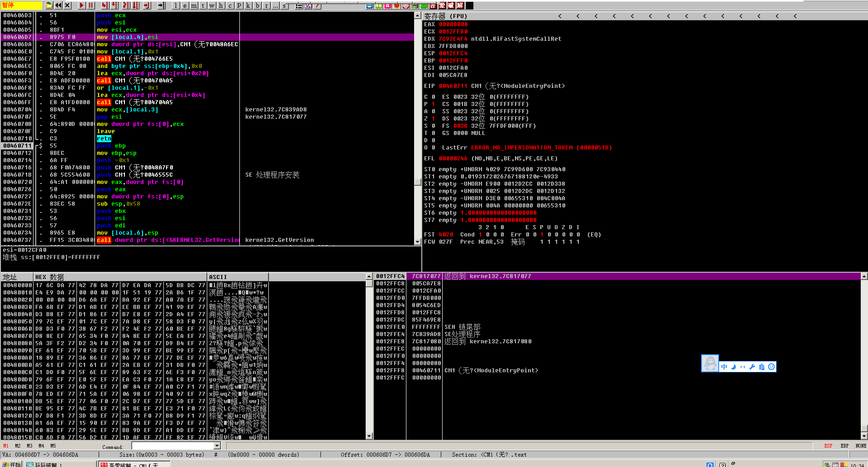The width and height of the screenshot is (868, 467).
Task: Click the ASCII column header in dump
Action: (238, 277)
